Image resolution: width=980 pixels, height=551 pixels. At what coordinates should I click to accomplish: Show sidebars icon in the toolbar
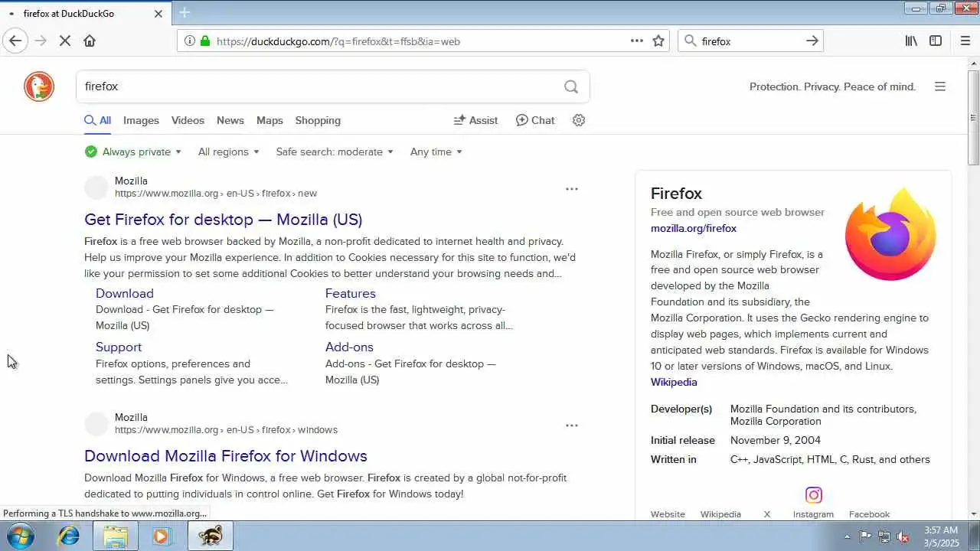(936, 41)
